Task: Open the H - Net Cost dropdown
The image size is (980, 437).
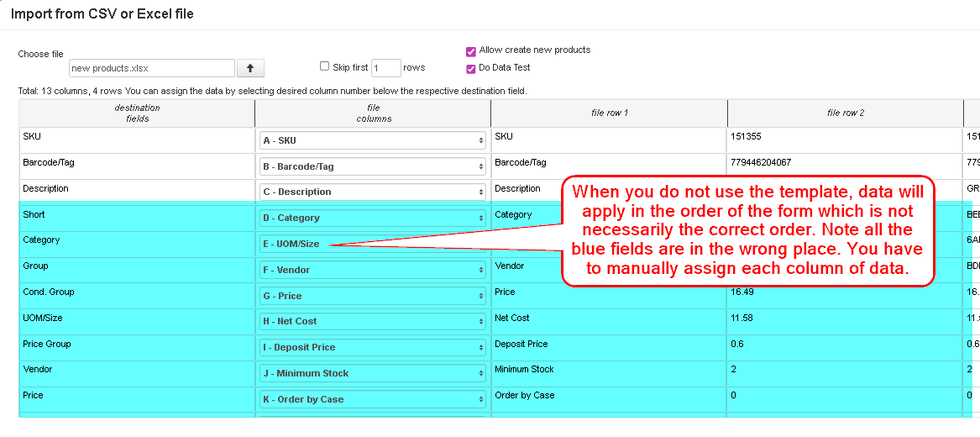Action: 373,321
